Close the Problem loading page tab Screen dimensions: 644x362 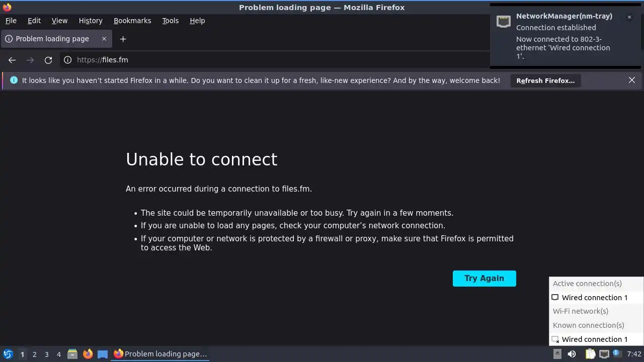click(104, 39)
